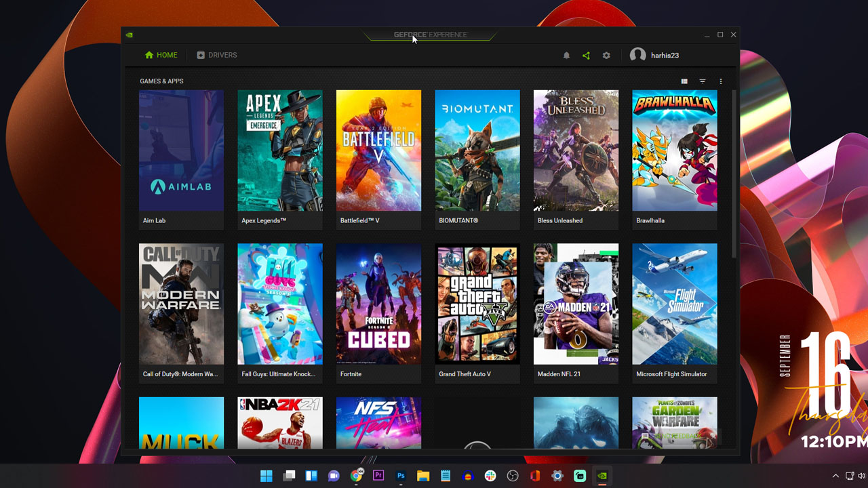Open the BIOMUTANT cover art
The width and height of the screenshot is (868, 488).
477,150
